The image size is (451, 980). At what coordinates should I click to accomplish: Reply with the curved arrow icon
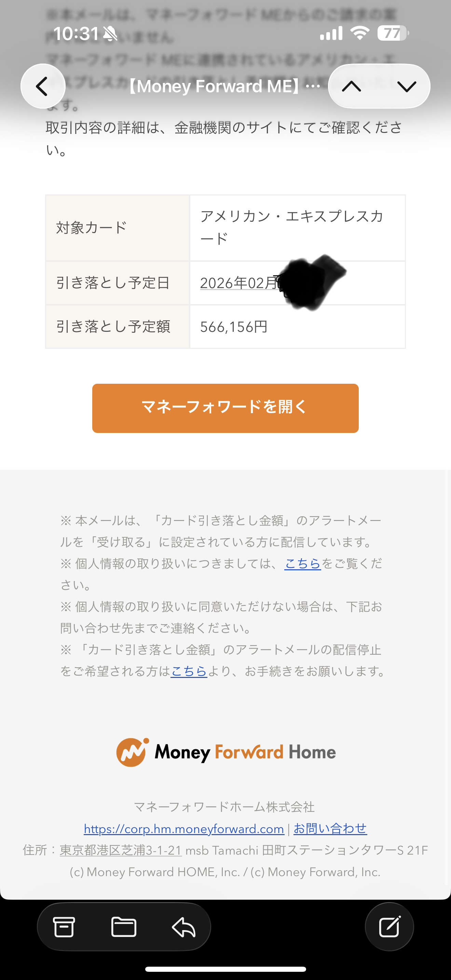[x=184, y=927]
